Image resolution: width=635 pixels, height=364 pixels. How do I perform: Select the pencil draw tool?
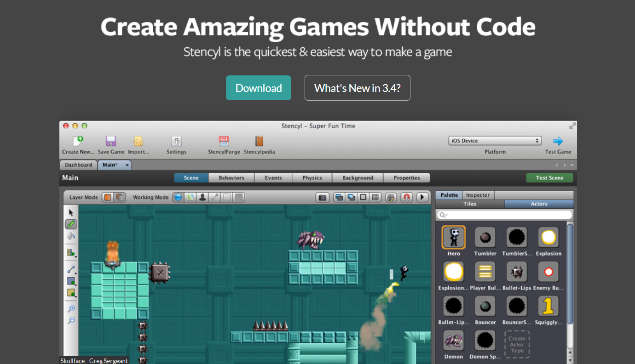click(71, 224)
